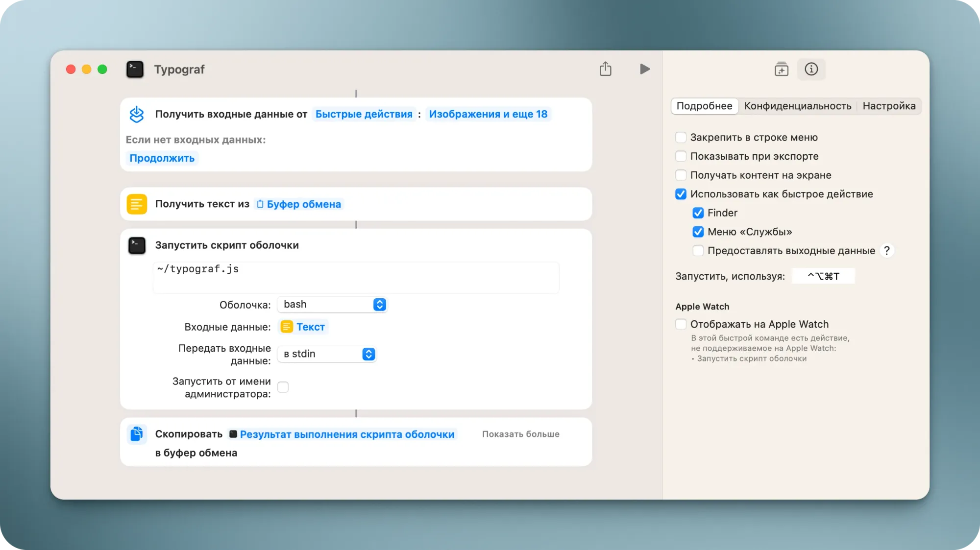Enable Закрепить в строке меню
This screenshot has height=550, width=980.
(x=681, y=138)
